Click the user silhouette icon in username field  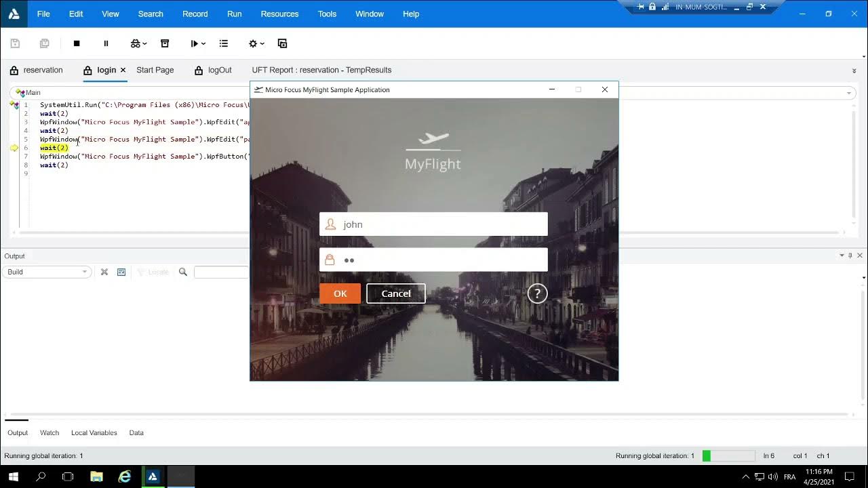pos(330,224)
